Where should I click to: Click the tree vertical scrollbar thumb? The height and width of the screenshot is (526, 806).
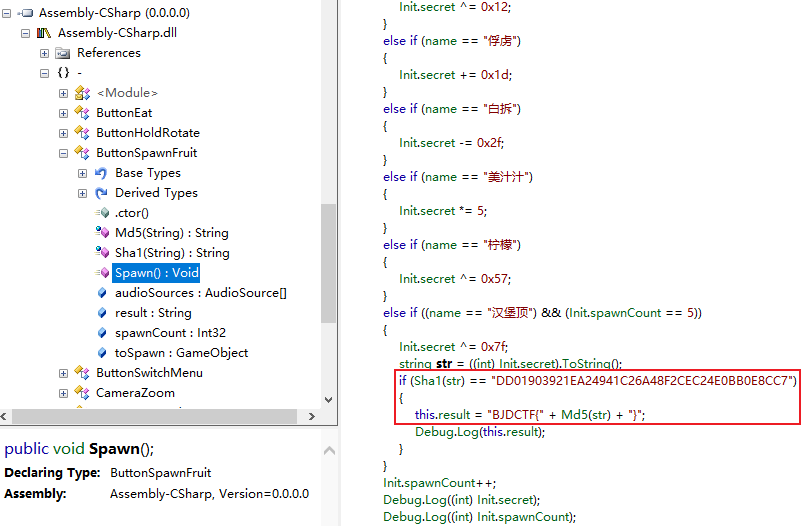[329, 263]
